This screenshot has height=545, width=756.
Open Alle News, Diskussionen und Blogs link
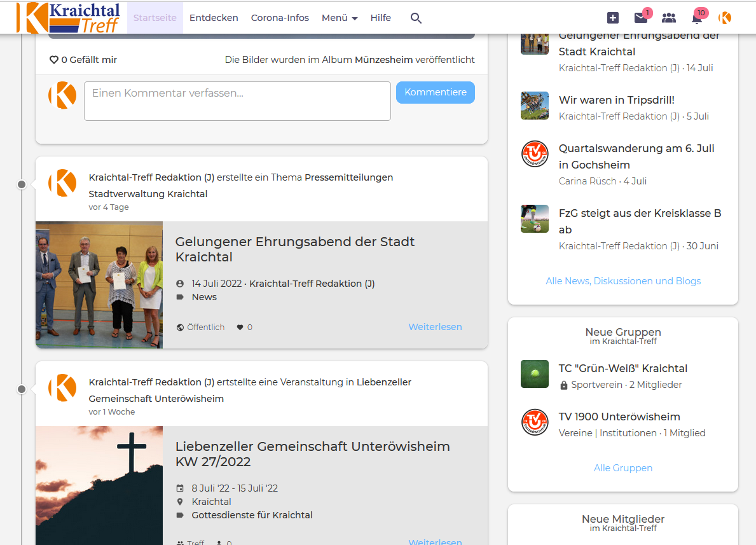point(623,281)
